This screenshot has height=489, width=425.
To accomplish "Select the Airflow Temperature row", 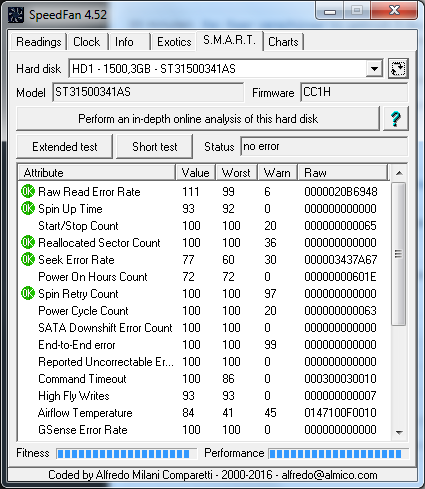I will point(203,413).
